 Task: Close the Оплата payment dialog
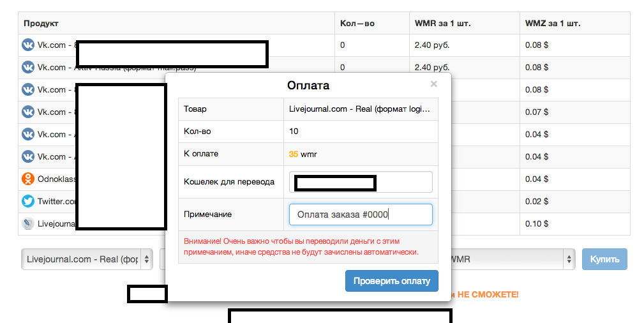434,84
